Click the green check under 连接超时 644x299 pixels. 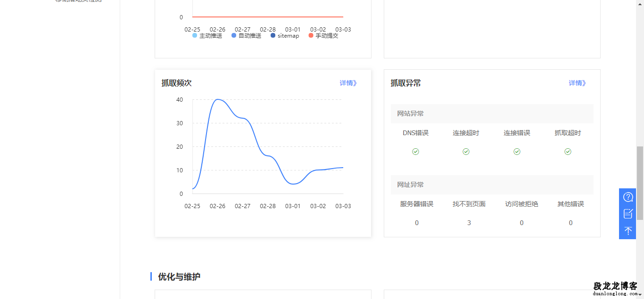click(466, 152)
